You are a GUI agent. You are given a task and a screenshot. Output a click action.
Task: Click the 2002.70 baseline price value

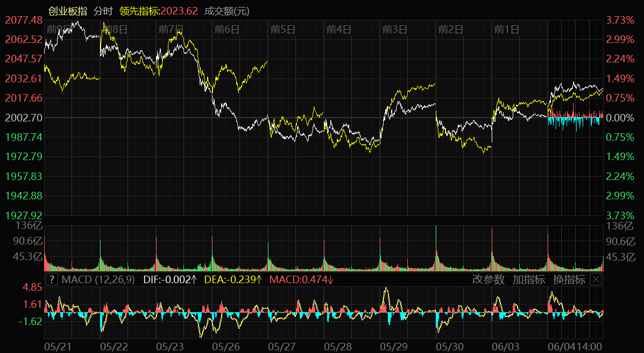pos(24,118)
